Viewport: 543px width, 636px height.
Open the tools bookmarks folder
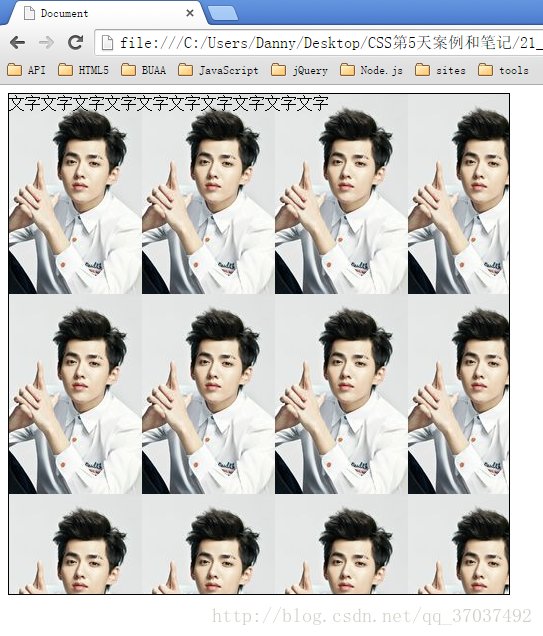(x=503, y=70)
